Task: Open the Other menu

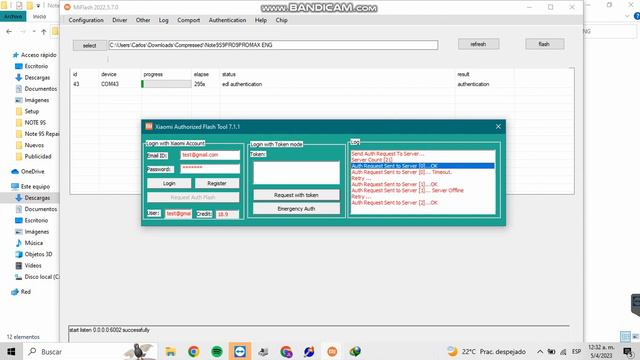Action: point(143,20)
